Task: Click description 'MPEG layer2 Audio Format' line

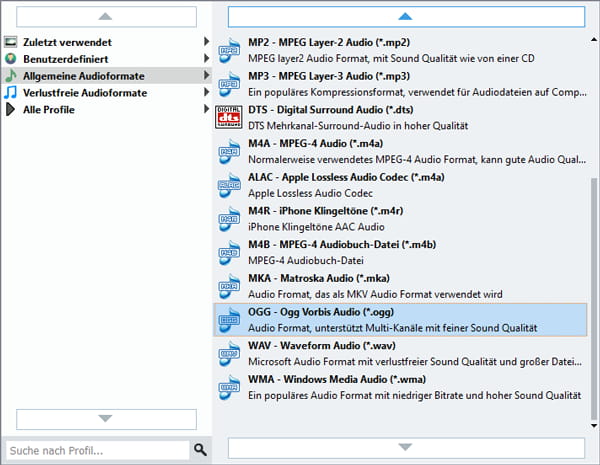Action: pyautogui.click(x=391, y=59)
